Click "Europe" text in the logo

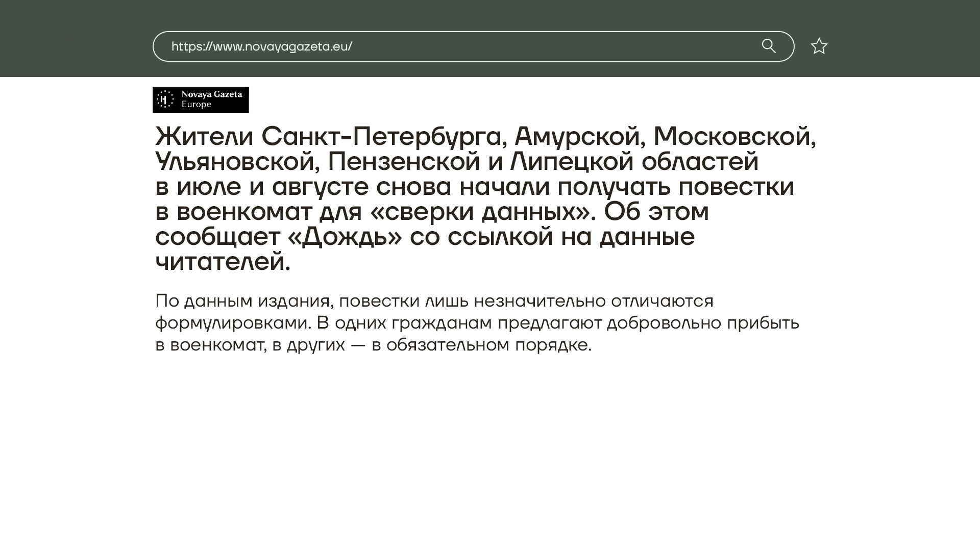point(197,105)
